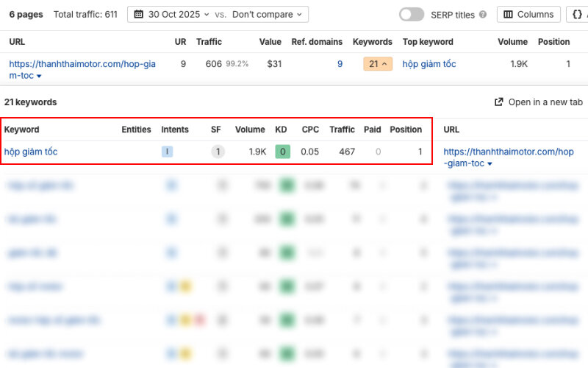Click the 21 keywords heading
This screenshot has height=368, width=588.
30,102
